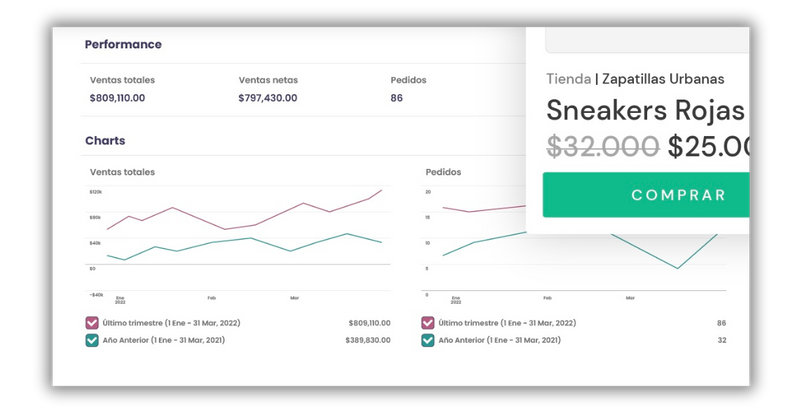Click the Feb label on Ventas totales axis
802x413 pixels.
tap(212, 298)
